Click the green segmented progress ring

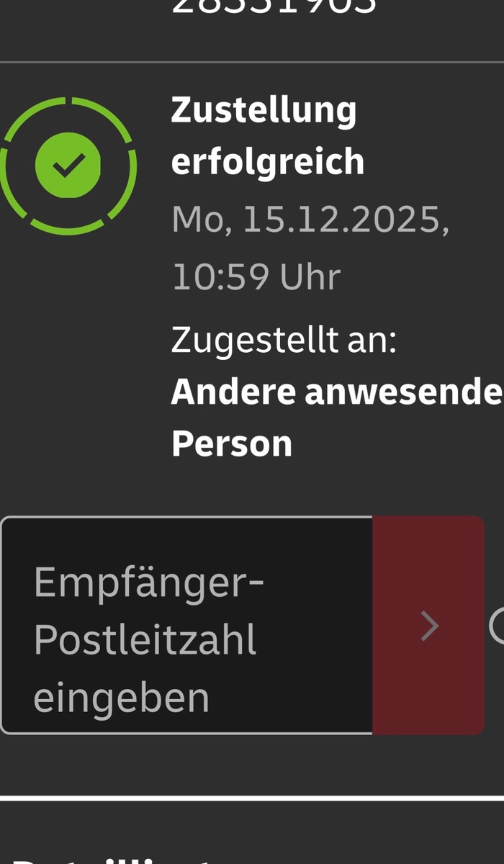(68, 166)
